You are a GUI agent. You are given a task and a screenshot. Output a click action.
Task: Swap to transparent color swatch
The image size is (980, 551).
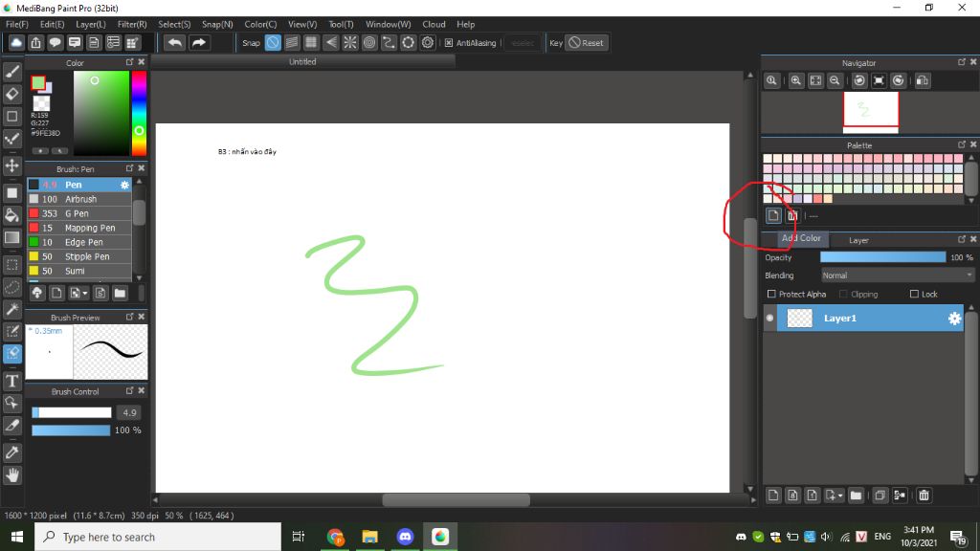tap(42, 103)
